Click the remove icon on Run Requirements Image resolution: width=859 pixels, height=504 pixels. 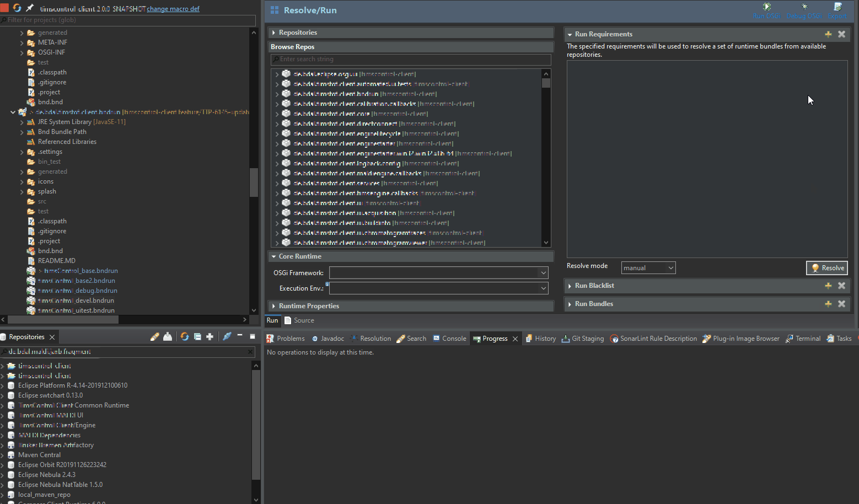[842, 34]
